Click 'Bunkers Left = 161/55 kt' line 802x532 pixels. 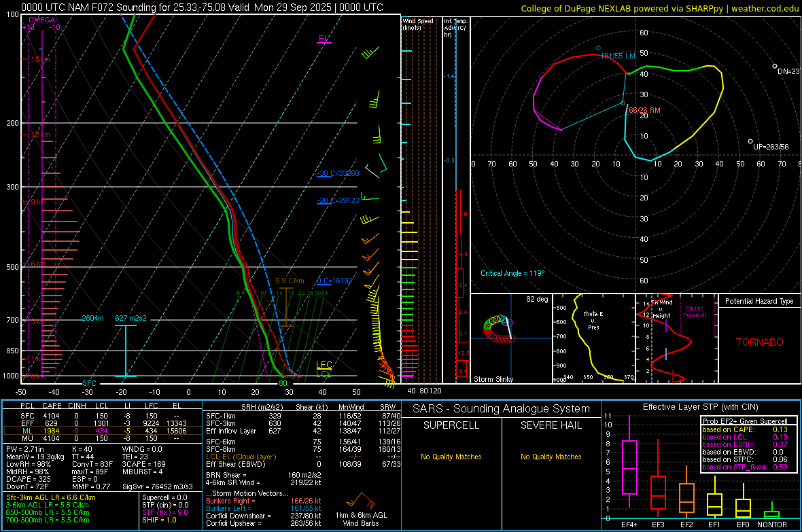[x=264, y=508]
